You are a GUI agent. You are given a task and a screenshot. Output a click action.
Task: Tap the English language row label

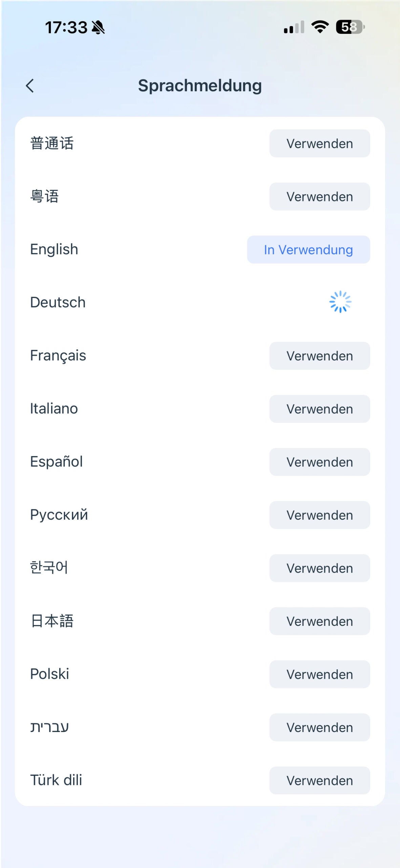click(54, 249)
